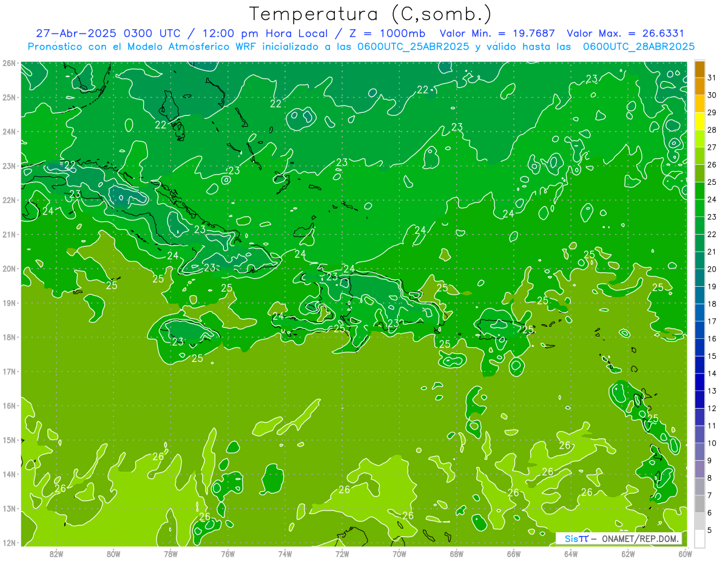This screenshot has height=562, width=728.
Task: Click the legend scale number 18
Action: coord(712,304)
